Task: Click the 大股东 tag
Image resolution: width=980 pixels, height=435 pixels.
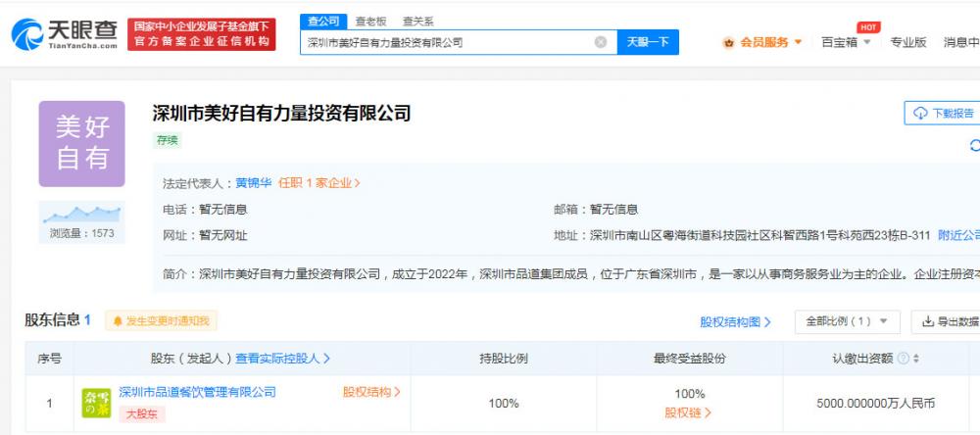Action: click(142, 414)
